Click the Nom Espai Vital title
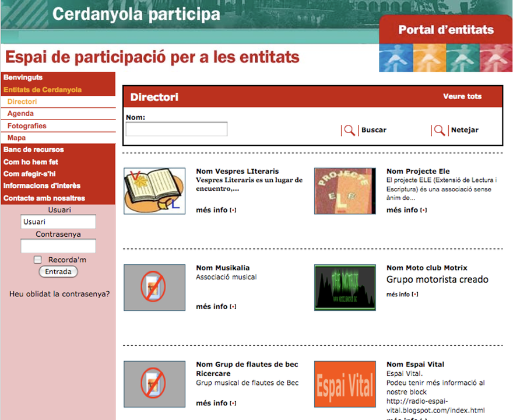Viewport: 513px width, 420px height. [x=415, y=365]
